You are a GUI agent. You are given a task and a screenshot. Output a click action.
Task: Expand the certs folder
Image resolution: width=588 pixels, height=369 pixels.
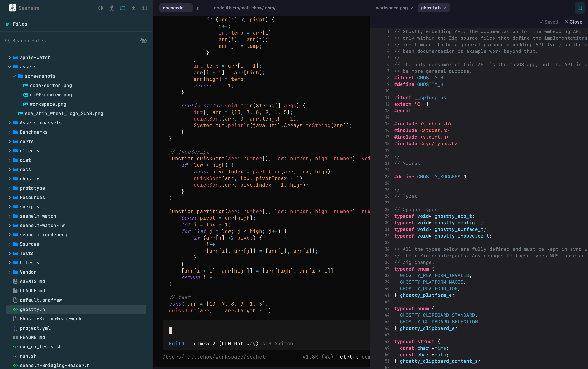coord(10,141)
